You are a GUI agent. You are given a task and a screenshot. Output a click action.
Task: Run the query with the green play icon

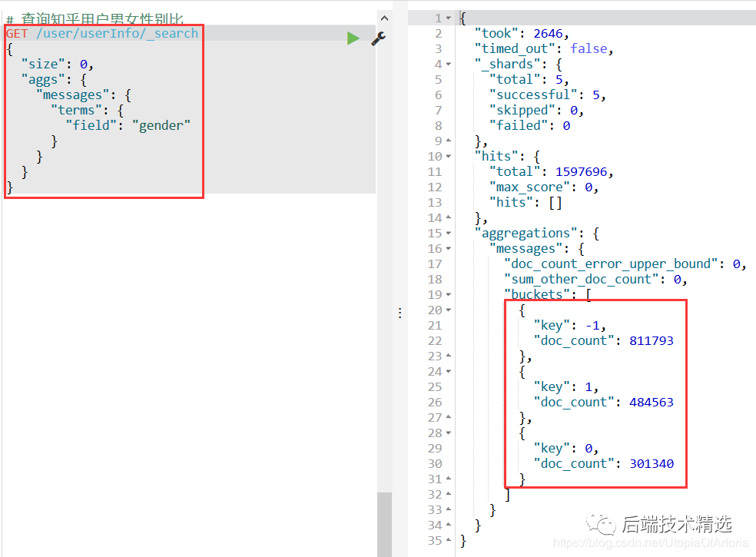point(353,38)
